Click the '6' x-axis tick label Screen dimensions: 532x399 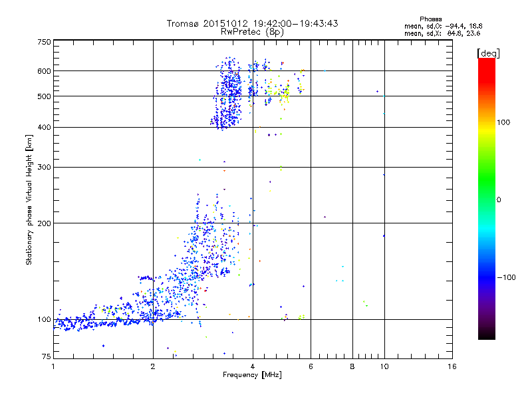click(x=311, y=366)
